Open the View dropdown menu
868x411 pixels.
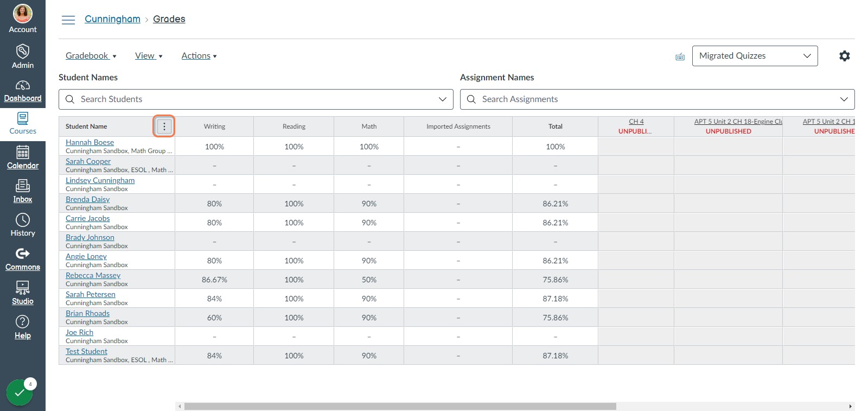149,56
